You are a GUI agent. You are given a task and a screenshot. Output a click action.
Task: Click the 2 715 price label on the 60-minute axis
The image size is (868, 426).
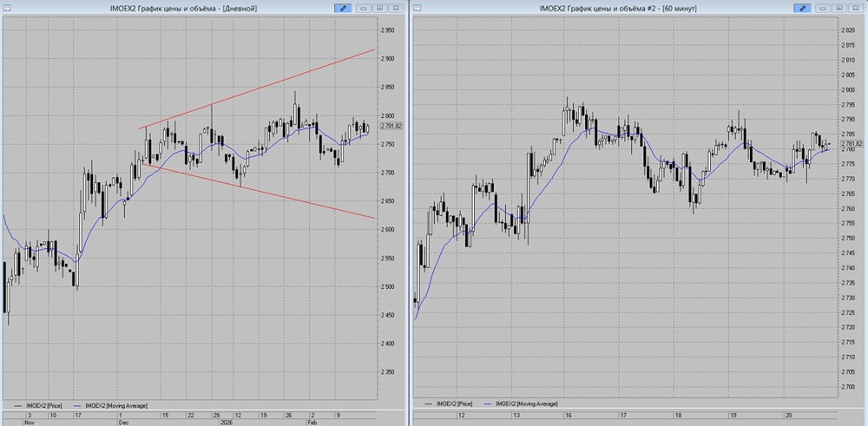click(847, 342)
